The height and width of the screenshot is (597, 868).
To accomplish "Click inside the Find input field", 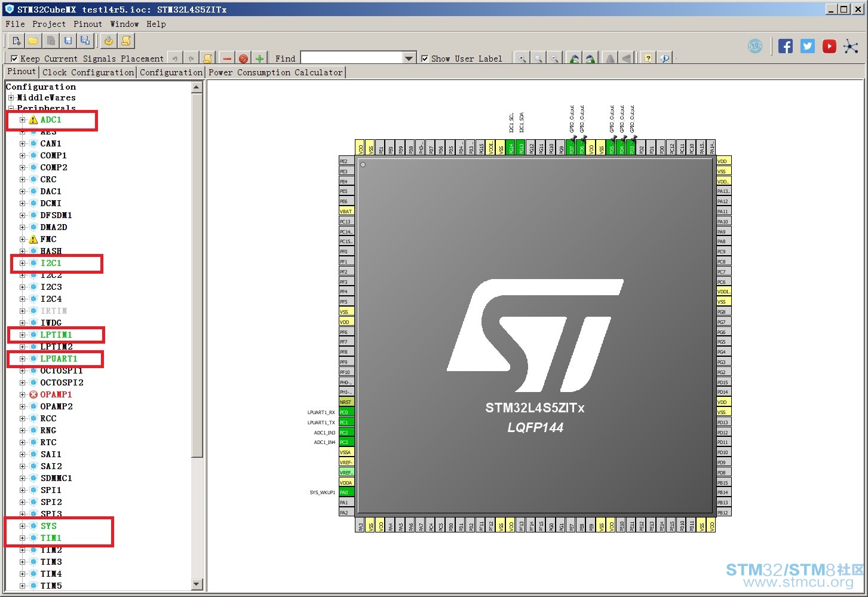I will point(351,58).
